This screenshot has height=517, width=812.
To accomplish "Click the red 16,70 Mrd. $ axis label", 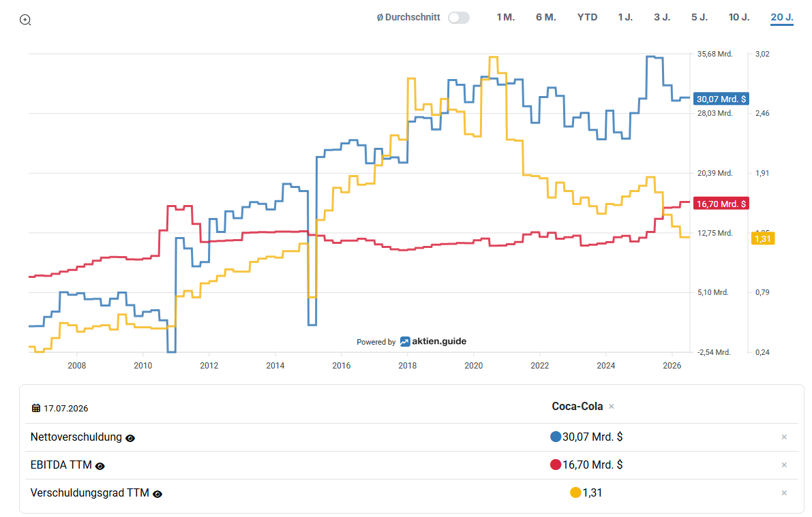I will [721, 204].
